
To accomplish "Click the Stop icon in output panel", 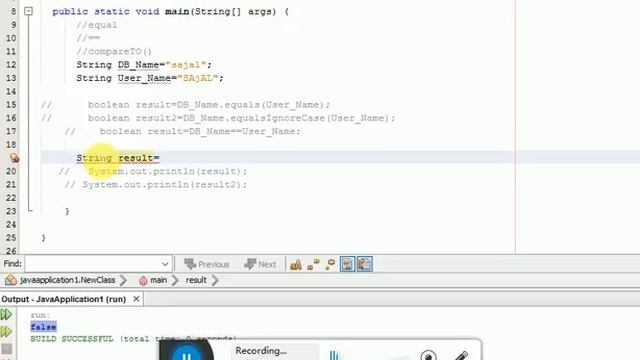I will click(x=7, y=349).
